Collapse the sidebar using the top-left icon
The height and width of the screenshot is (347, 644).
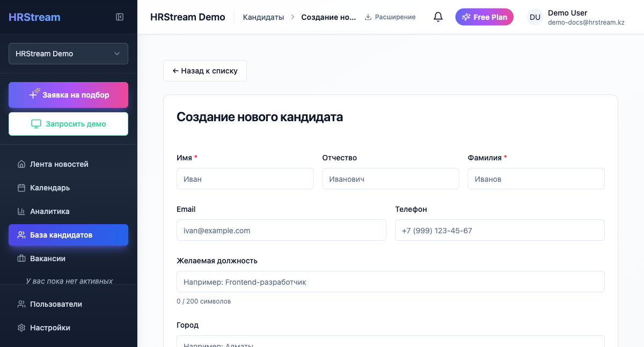119,17
